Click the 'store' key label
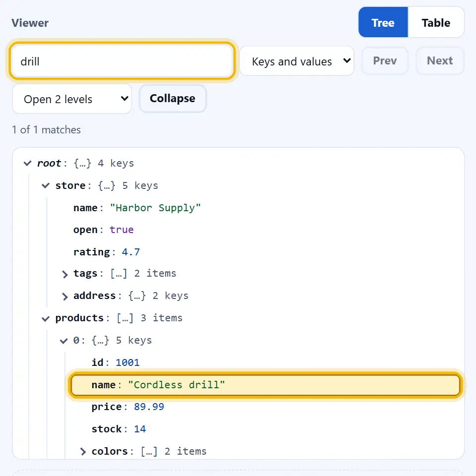This screenshot has width=476, height=476. 70,185
